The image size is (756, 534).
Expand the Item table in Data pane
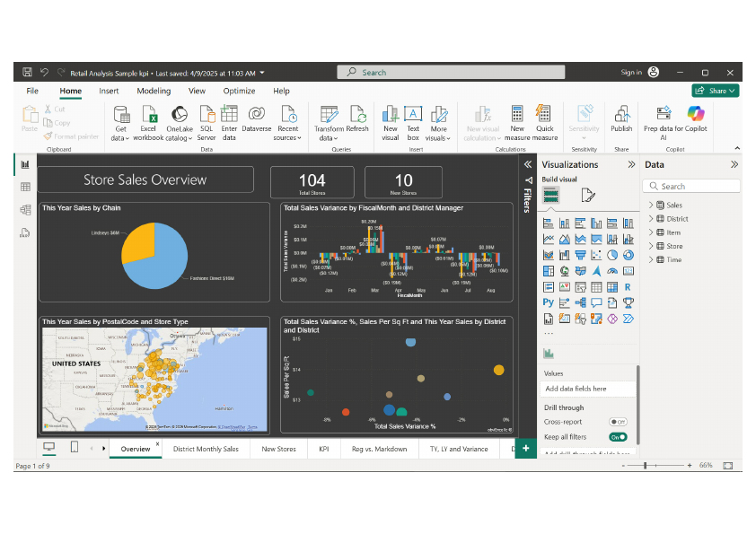[x=651, y=232]
